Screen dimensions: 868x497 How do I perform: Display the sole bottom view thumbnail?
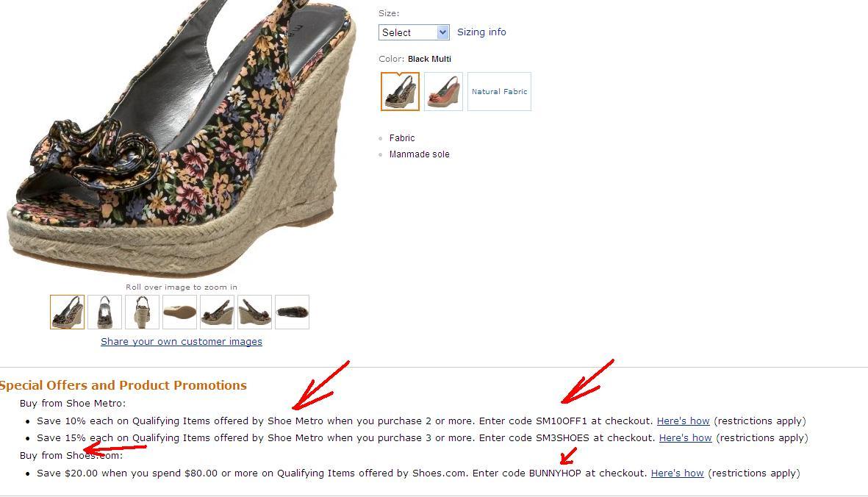tap(179, 312)
